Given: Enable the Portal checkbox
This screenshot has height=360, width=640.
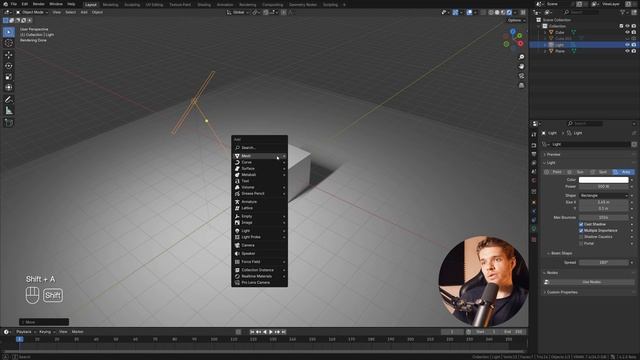Looking at the screenshot, I should pos(581,243).
